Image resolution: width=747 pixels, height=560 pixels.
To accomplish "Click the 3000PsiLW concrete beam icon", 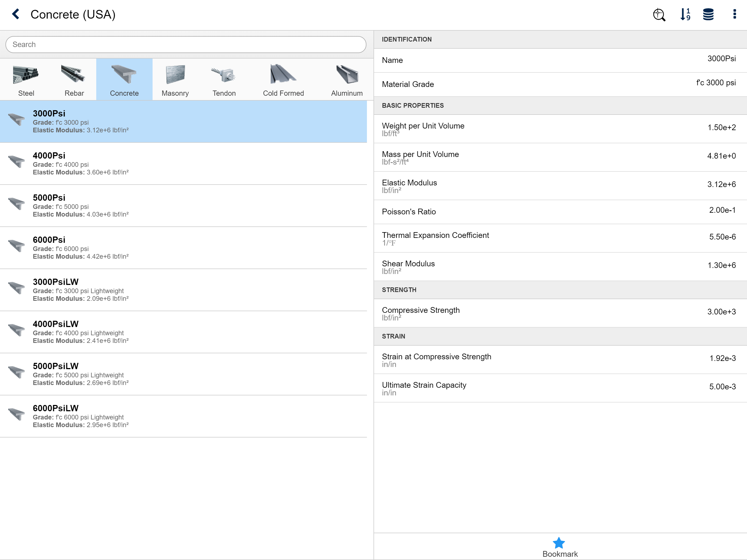I will (x=16, y=288).
